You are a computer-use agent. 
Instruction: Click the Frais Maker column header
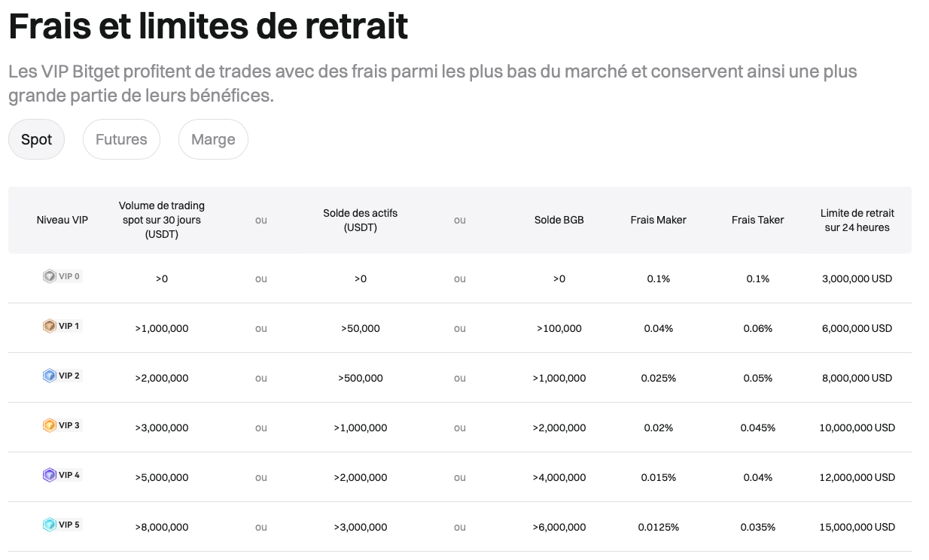pyautogui.click(x=658, y=220)
